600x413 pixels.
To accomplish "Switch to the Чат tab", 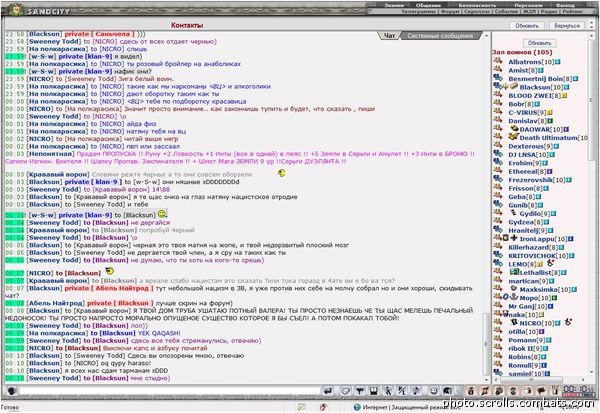I will (x=389, y=36).
